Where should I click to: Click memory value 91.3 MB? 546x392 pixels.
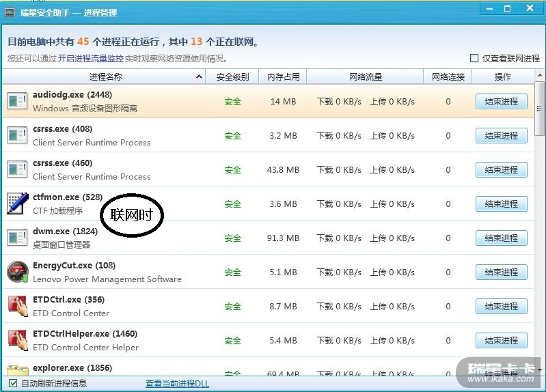click(x=283, y=238)
